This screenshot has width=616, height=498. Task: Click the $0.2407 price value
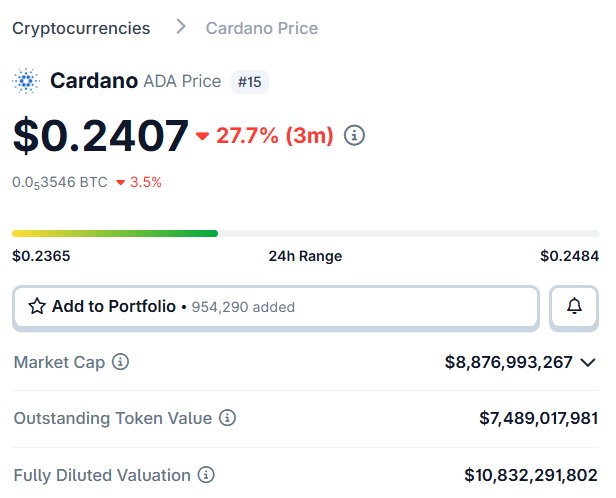point(100,136)
